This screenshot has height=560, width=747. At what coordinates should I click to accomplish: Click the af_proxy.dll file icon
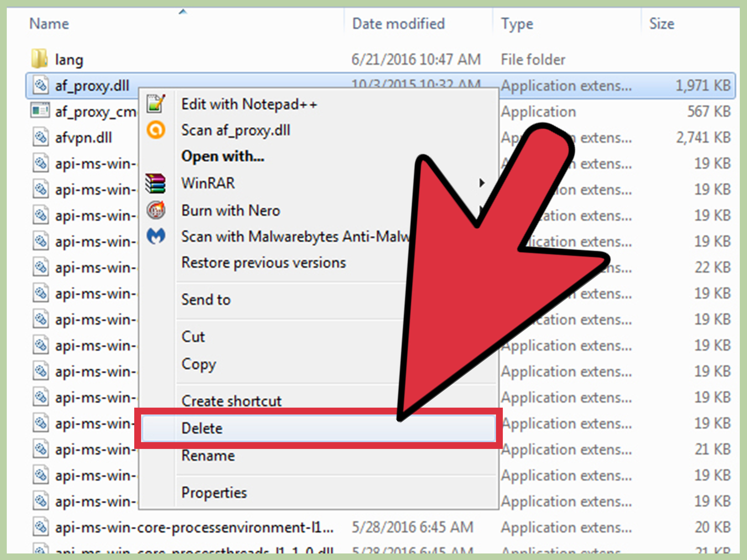pos(41,85)
